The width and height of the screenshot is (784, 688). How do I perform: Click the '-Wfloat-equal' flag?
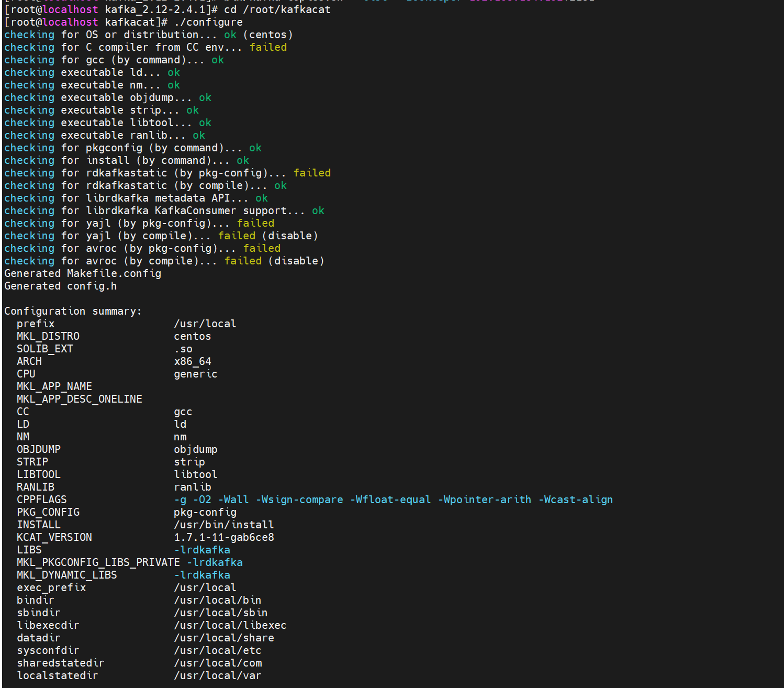[x=390, y=500]
